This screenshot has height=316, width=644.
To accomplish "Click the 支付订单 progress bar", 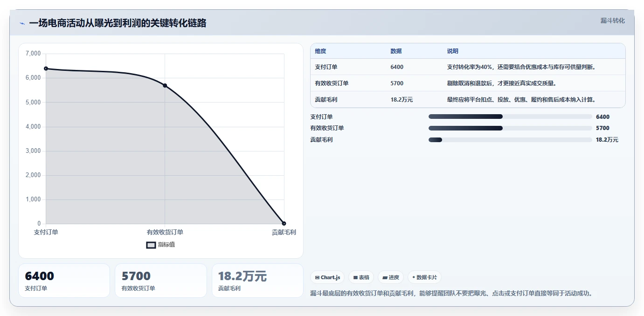I will (510, 117).
